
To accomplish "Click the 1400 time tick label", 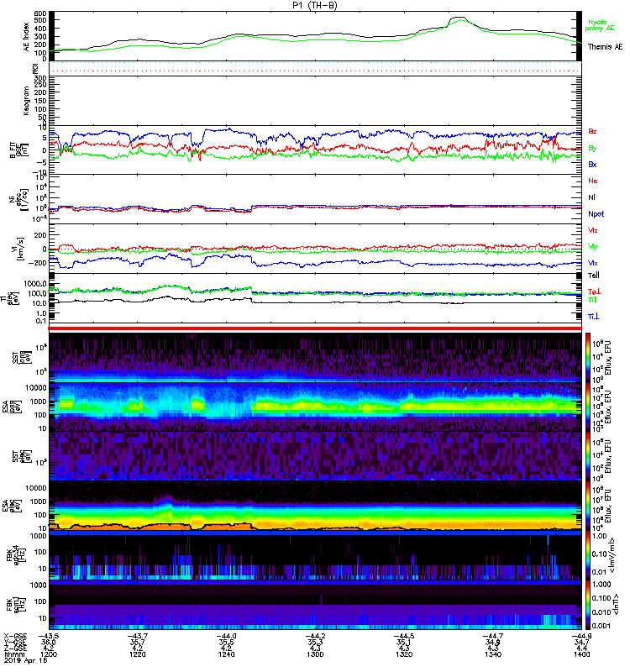I will [581, 654].
